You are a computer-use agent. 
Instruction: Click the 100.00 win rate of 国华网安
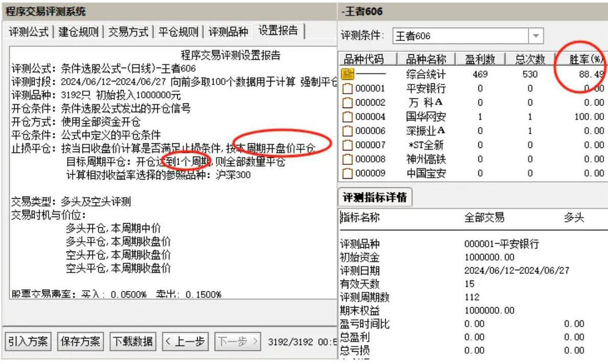(590, 117)
